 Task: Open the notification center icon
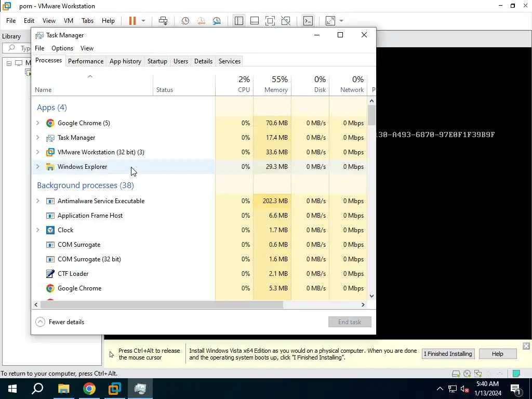516,390
